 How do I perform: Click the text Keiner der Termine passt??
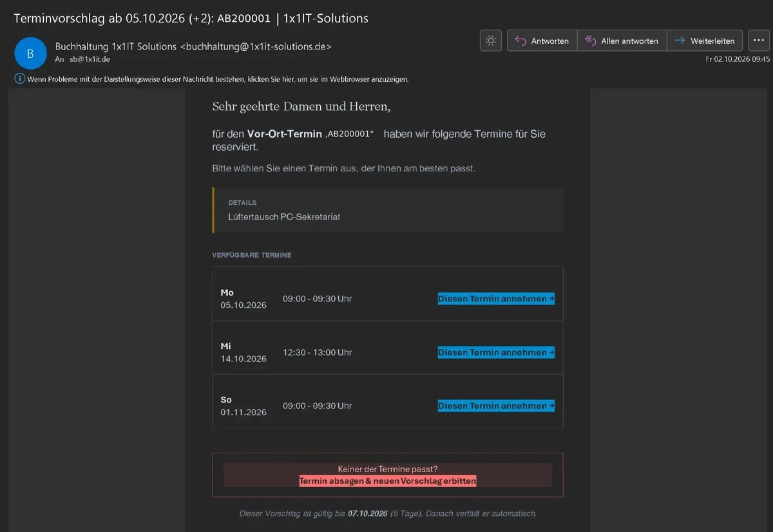coord(388,470)
